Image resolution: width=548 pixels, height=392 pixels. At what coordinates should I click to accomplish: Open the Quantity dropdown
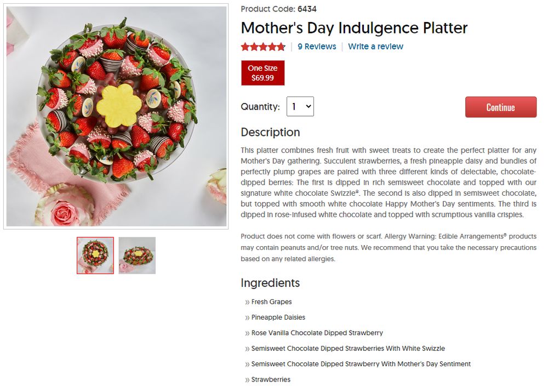coord(300,106)
